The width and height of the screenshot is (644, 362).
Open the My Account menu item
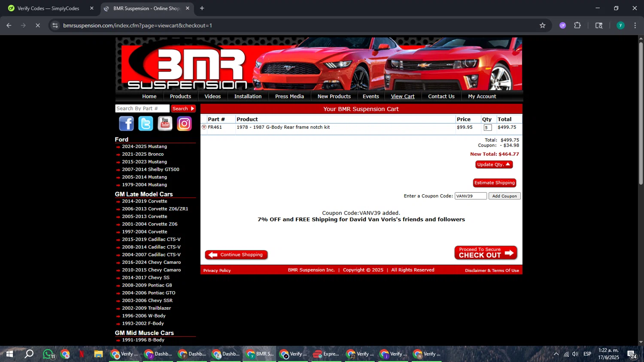point(482,97)
